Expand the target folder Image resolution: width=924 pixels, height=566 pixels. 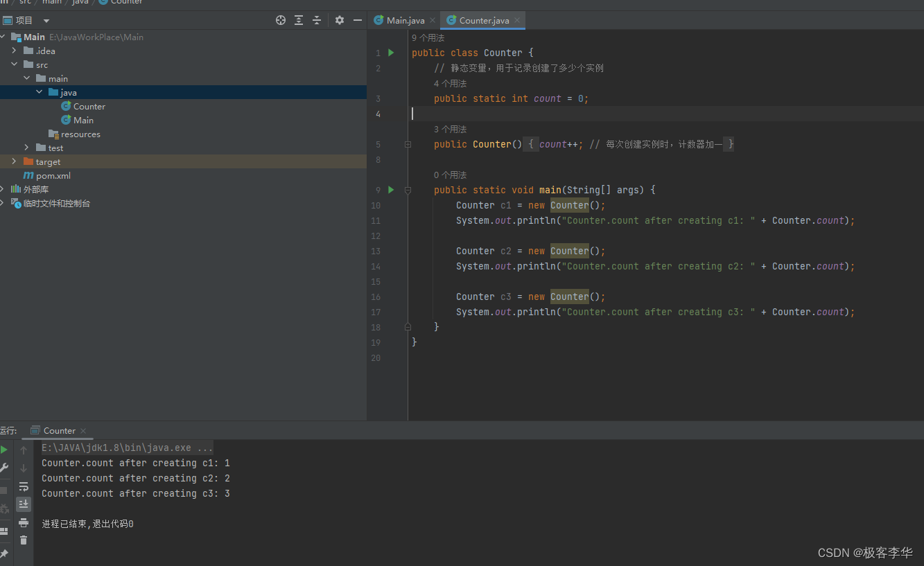(x=14, y=161)
